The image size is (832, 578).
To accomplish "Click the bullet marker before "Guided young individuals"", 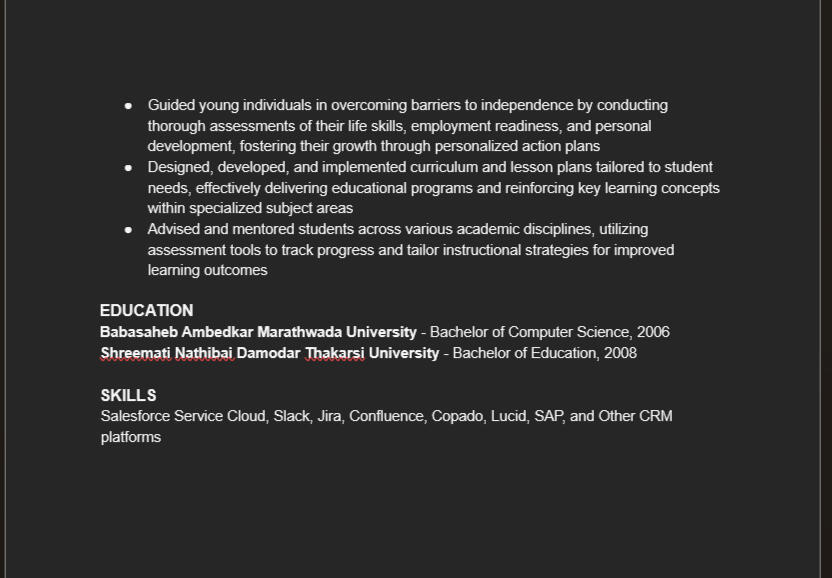I will (128, 105).
